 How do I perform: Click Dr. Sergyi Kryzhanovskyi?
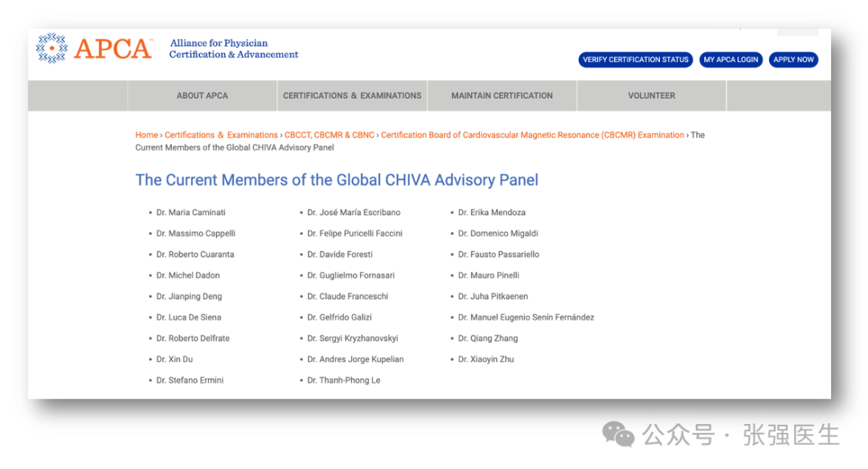click(353, 338)
